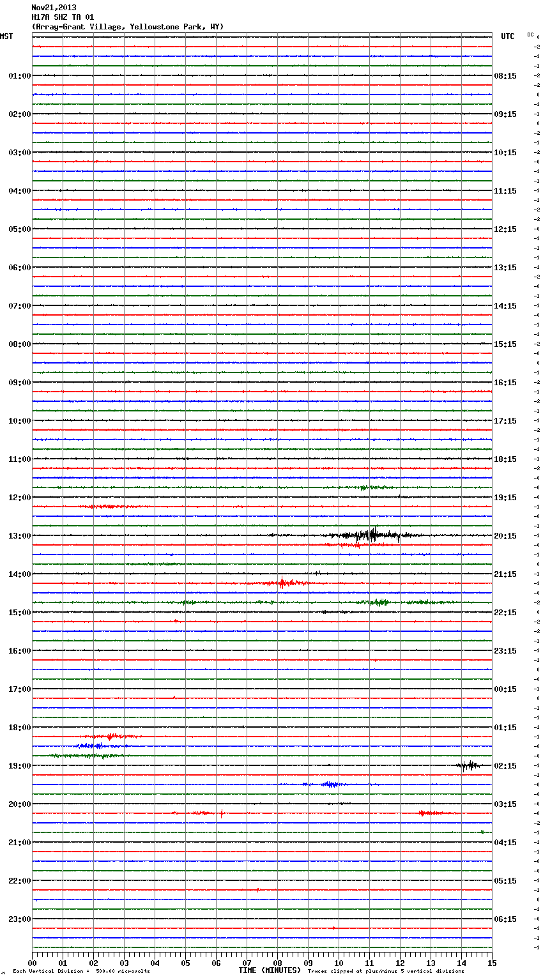Viewport: 543px width, 980px height.
Task: Click the 12:15 UTC time label
Action: [x=505, y=229]
